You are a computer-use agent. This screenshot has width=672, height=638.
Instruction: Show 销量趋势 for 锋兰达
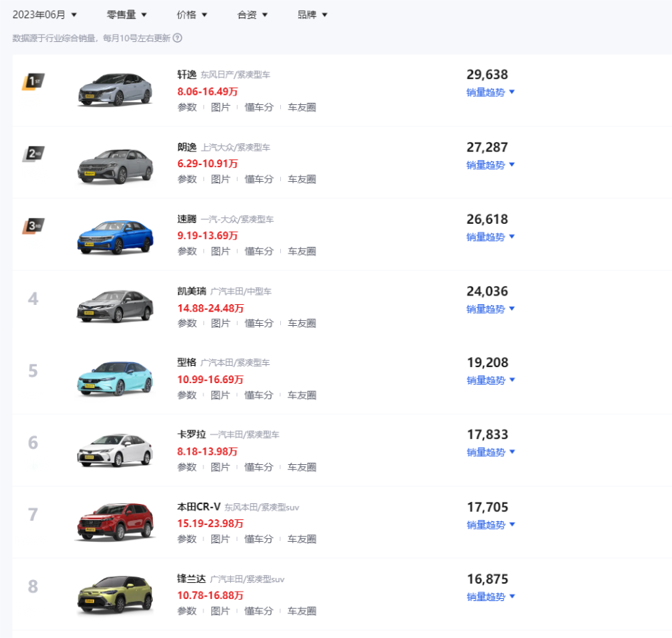[490, 597]
